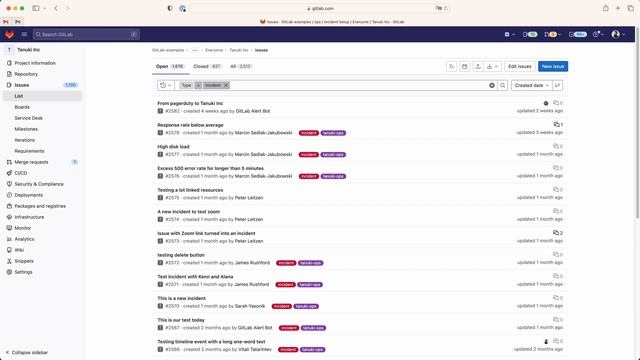Click the Deployments sidebar icon
Viewport: 640px width, 360px height.
[x=9, y=196]
